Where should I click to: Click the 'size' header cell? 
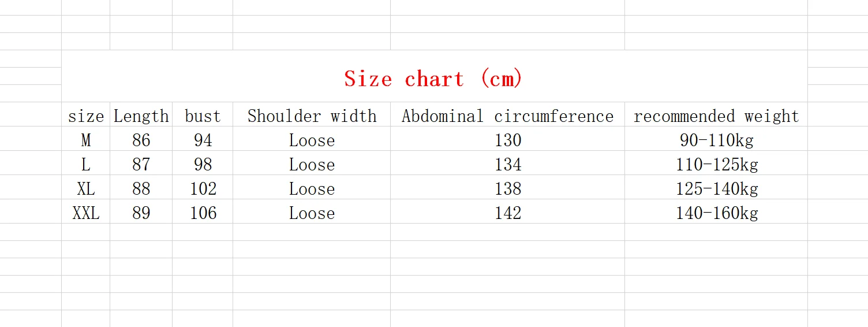[x=86, y=114]
